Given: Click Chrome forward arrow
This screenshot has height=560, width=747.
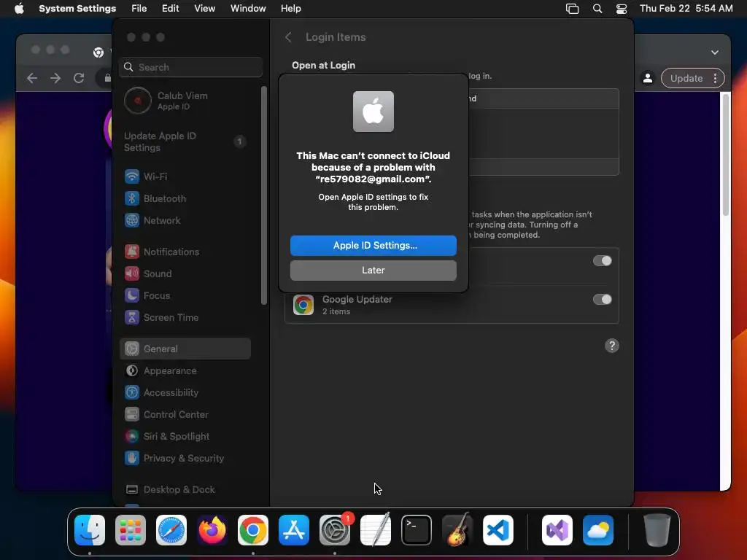Looking at the screenshot, I should pyautogui.click(x=55, y=78).
